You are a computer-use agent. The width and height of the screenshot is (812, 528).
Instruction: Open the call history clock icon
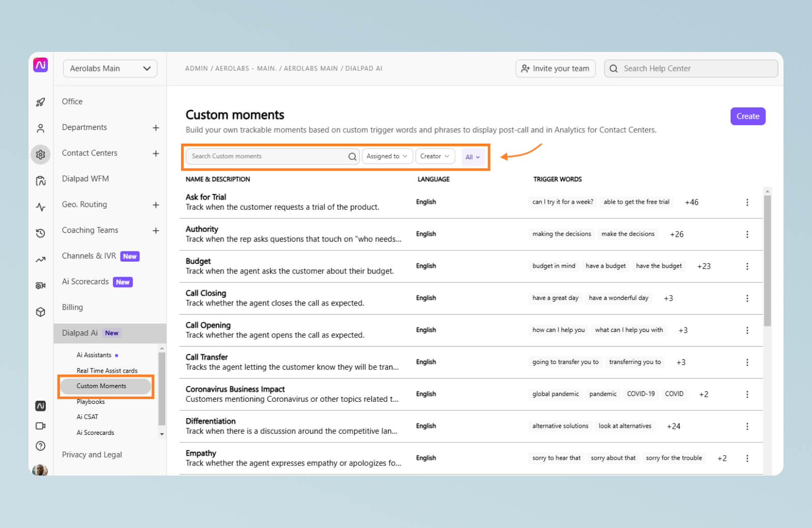pyautogui.click(x=41, y=233)
